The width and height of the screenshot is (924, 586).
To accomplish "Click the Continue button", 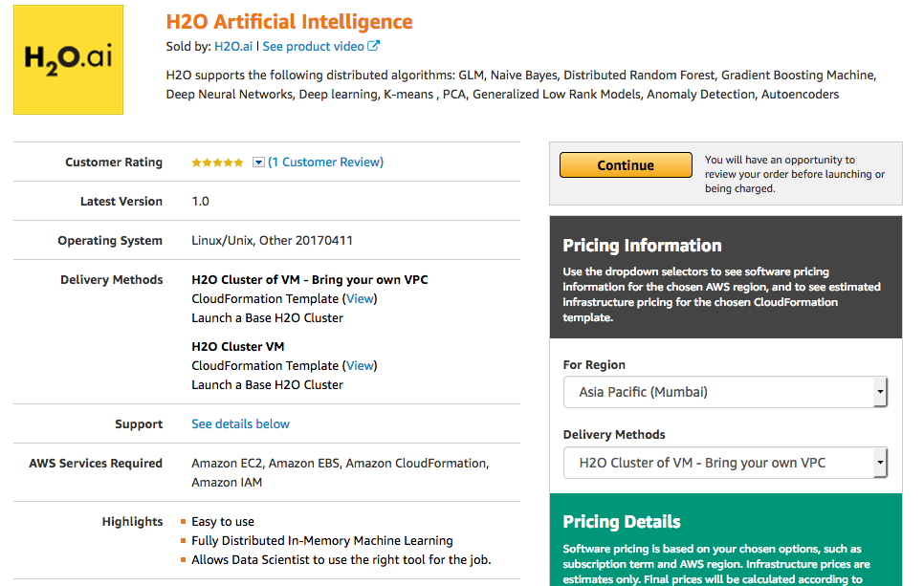I will [x=626, y=164].
